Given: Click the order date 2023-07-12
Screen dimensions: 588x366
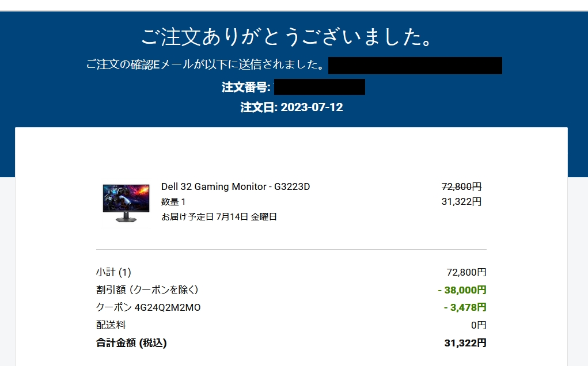Looking at the screenshot, I should [312, 107].
